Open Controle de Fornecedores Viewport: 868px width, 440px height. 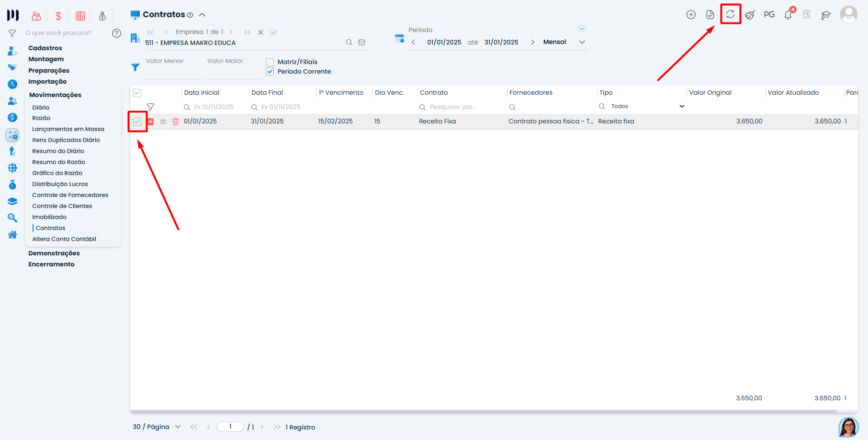pyautogui.click(x=70, y=195)
